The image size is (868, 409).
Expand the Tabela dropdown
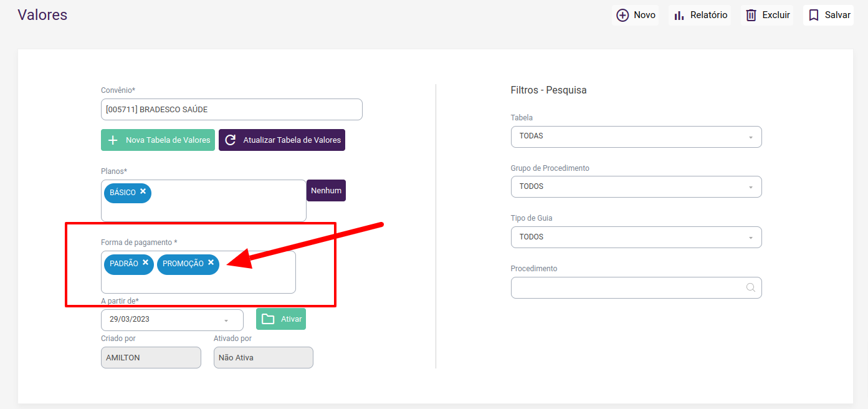(750, 137)
